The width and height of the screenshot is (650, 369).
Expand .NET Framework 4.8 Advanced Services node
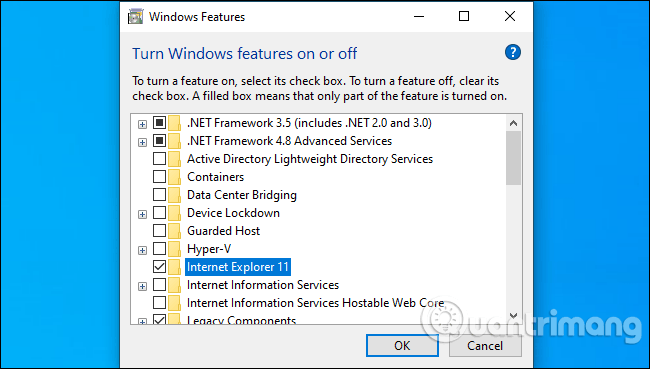(x=142, y=142)
